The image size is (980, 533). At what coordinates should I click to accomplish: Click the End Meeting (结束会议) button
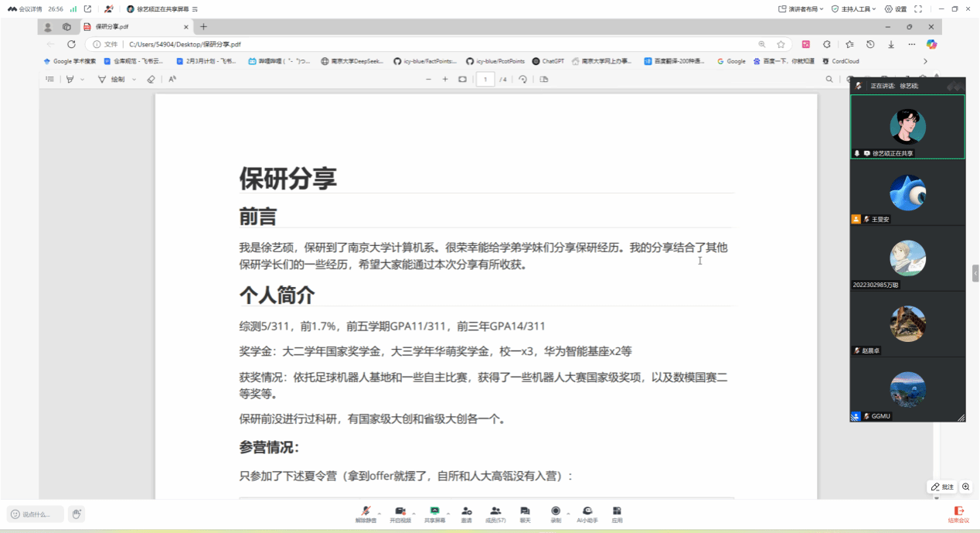958,514
